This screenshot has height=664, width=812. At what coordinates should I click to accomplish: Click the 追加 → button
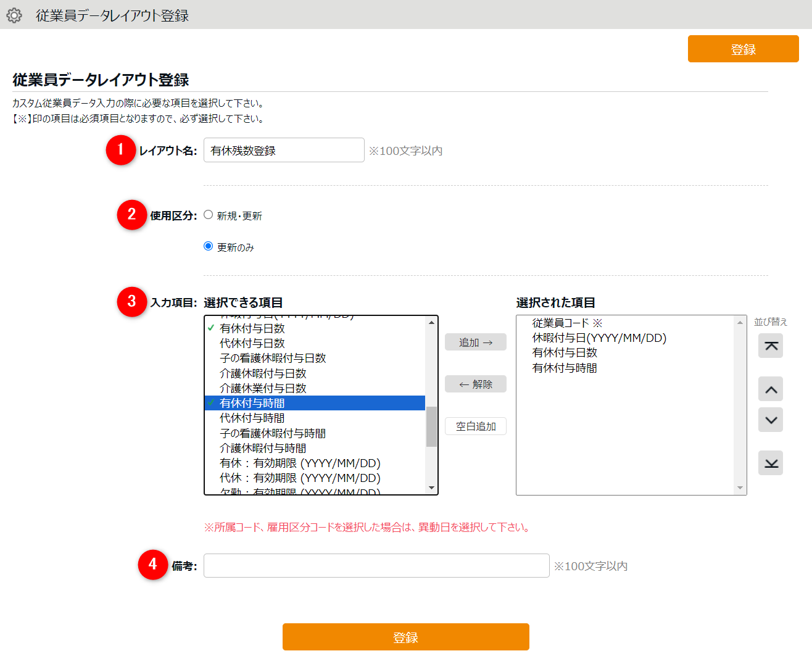click(475, 342)
